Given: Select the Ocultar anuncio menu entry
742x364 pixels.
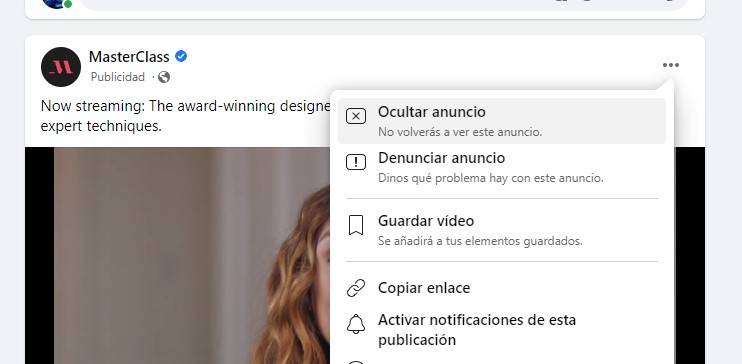Looking at the screenshot, I should (502, 121).
